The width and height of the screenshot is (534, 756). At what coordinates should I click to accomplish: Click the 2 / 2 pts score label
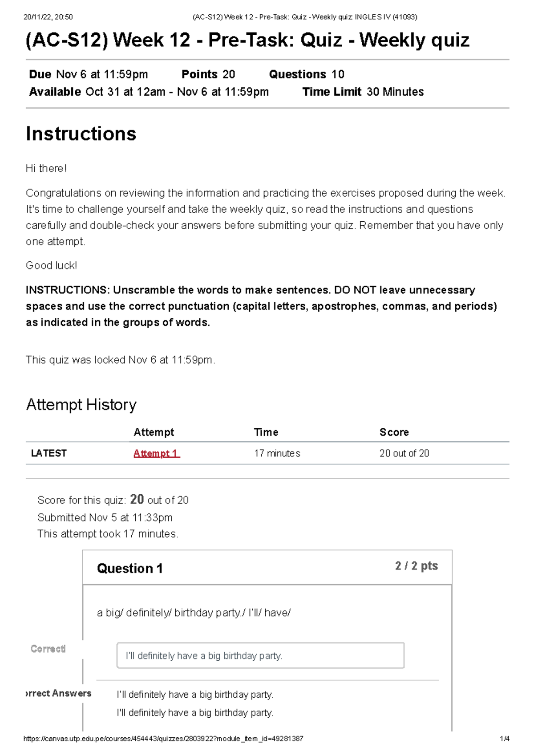(x=417, y=566)
